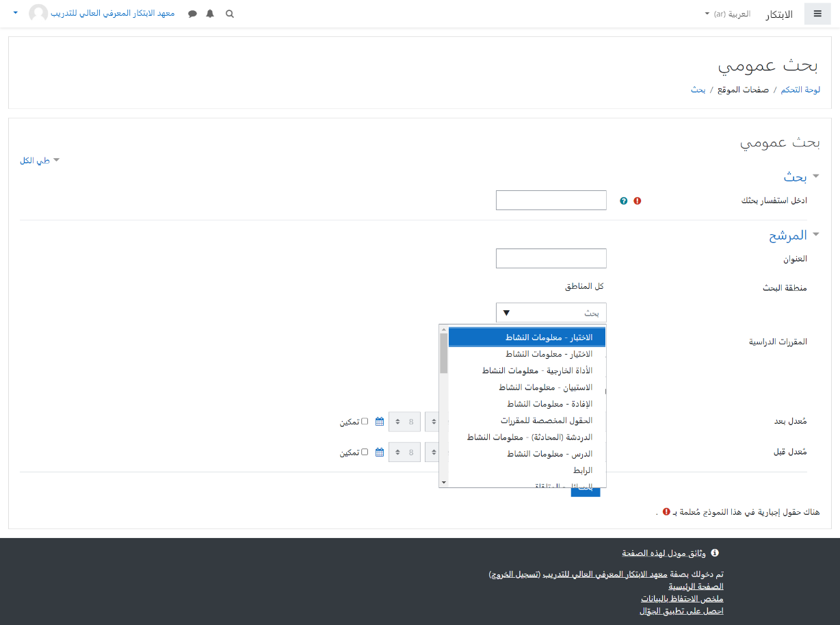Image resolution: width=840 pixels, height=625 pixels.
Task: Click the help question mark icon beside search query
Action: [x=623, y=201]
